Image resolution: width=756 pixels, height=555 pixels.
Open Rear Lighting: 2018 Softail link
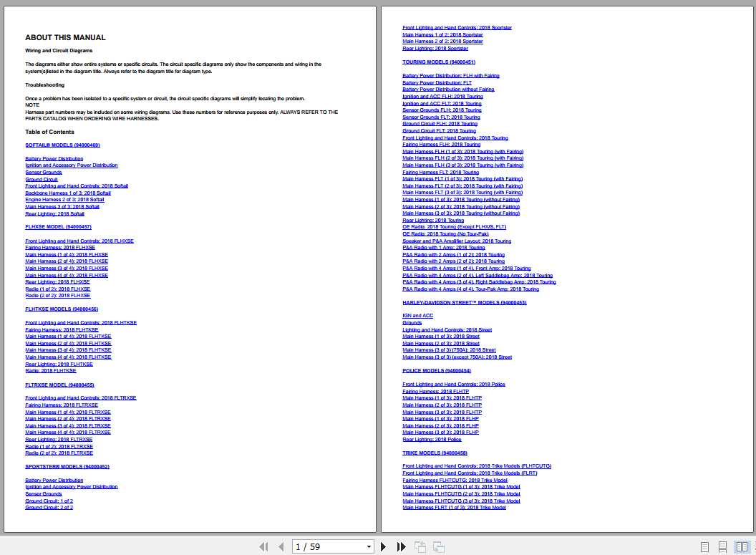tap(54, 213)
